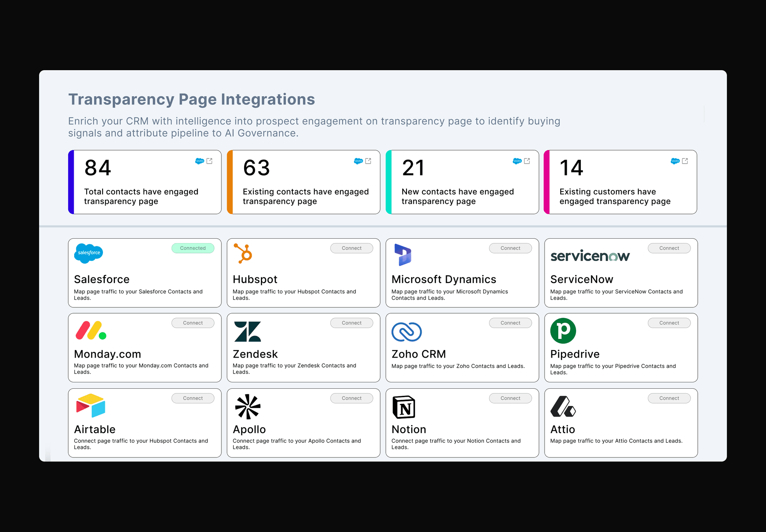Click Salesforce icon on 63 Existing contacts card
Viewport: 766px width, 532px height.
coord(358,161)
